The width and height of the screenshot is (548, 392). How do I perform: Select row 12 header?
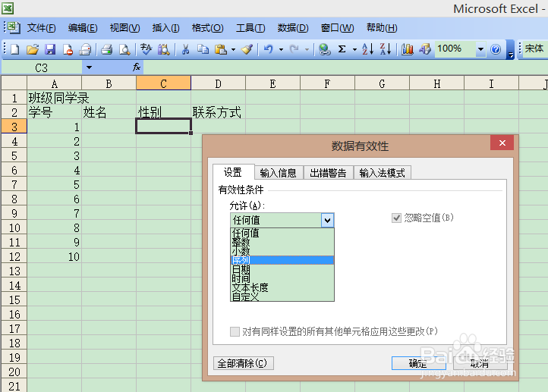(14, 256)
